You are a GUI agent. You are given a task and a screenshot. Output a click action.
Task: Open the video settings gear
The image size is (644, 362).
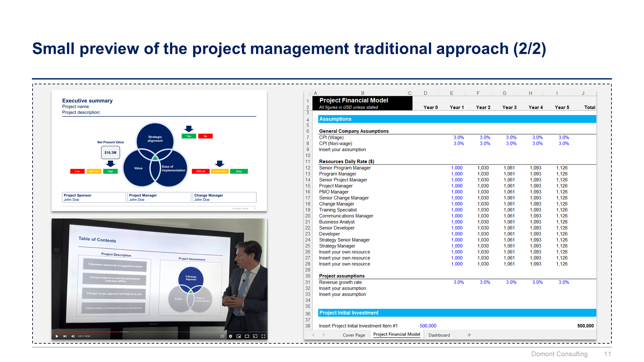tap(231, 336)
